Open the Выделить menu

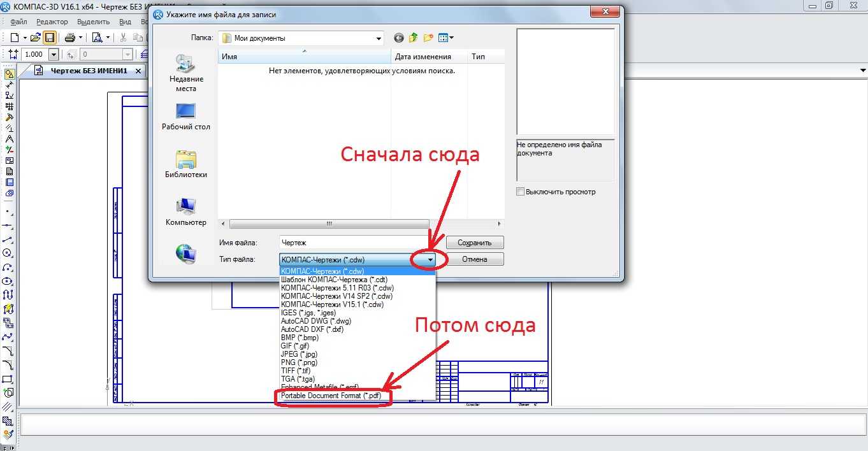click(x=93, y=22)
